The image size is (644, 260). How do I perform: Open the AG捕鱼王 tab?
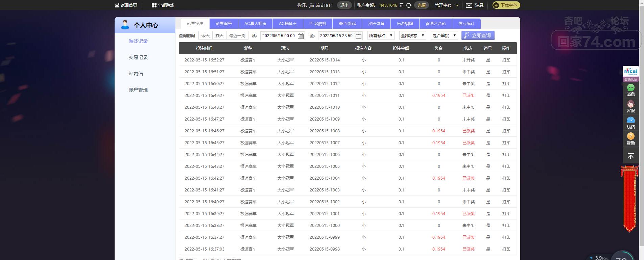[288, 24]
